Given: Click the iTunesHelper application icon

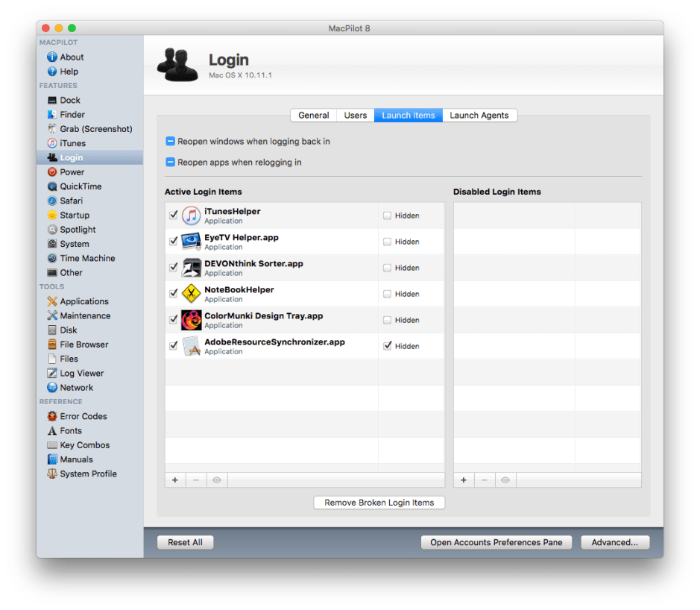Looking at the screenshot, I should 192,216.
